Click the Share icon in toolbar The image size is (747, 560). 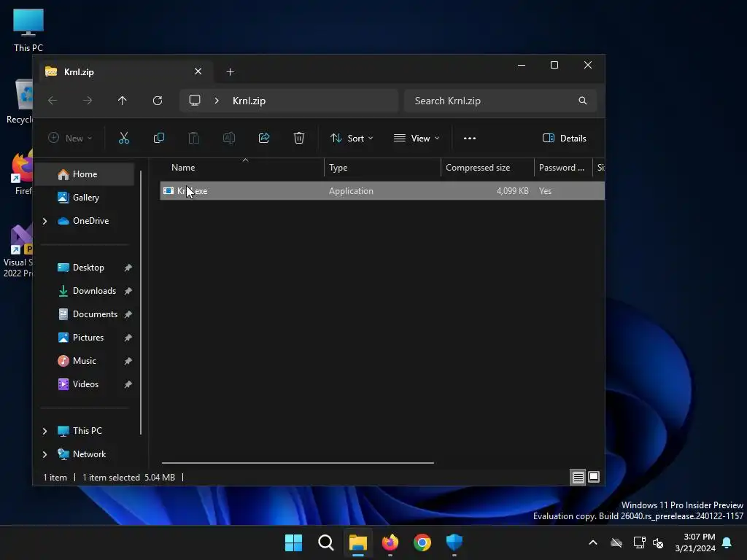click(x=264, y=138)
